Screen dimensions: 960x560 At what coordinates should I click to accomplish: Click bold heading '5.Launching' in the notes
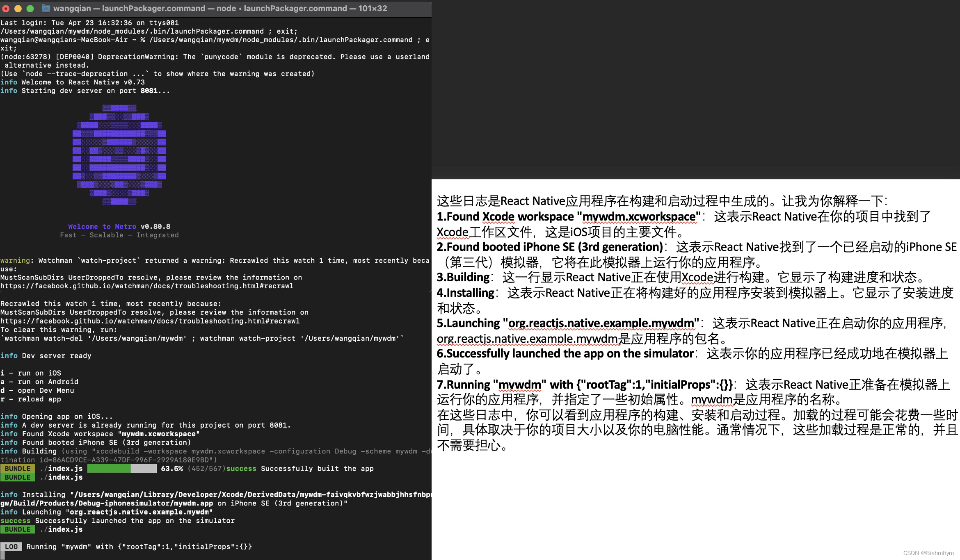pyautogui.click(x=568, y=323)
